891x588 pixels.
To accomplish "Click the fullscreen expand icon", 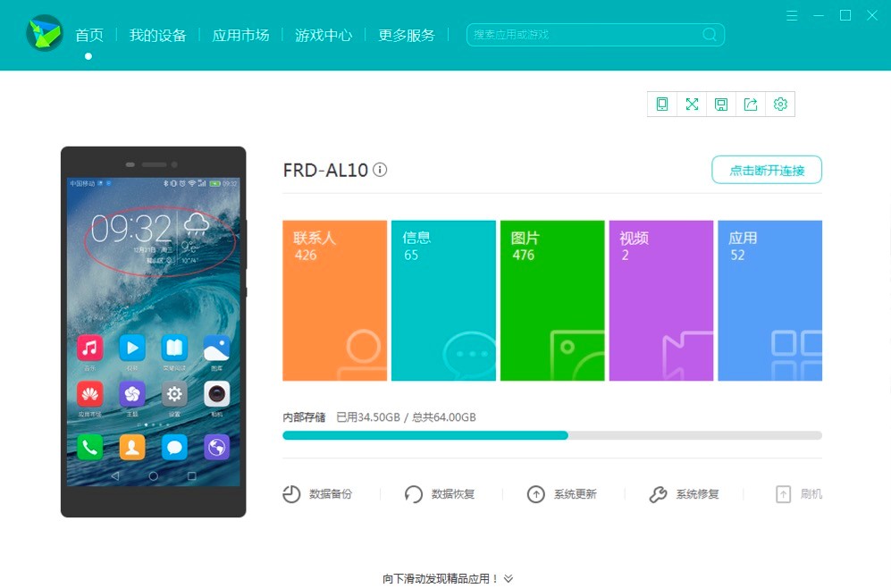I will (x=691, y=104).
